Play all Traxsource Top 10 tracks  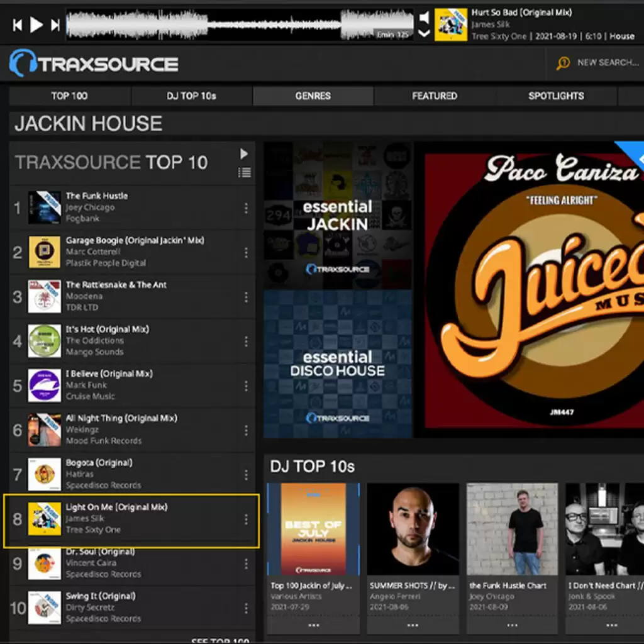244,154
